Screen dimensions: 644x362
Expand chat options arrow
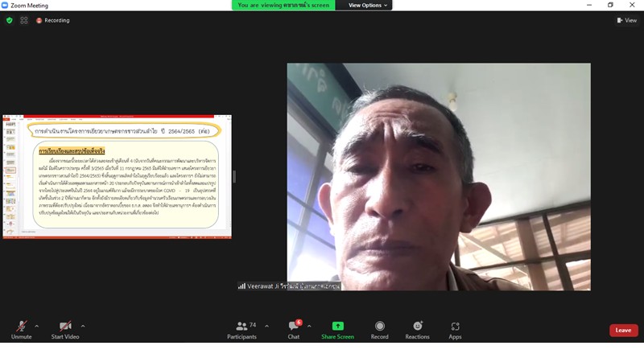(309, 327)
